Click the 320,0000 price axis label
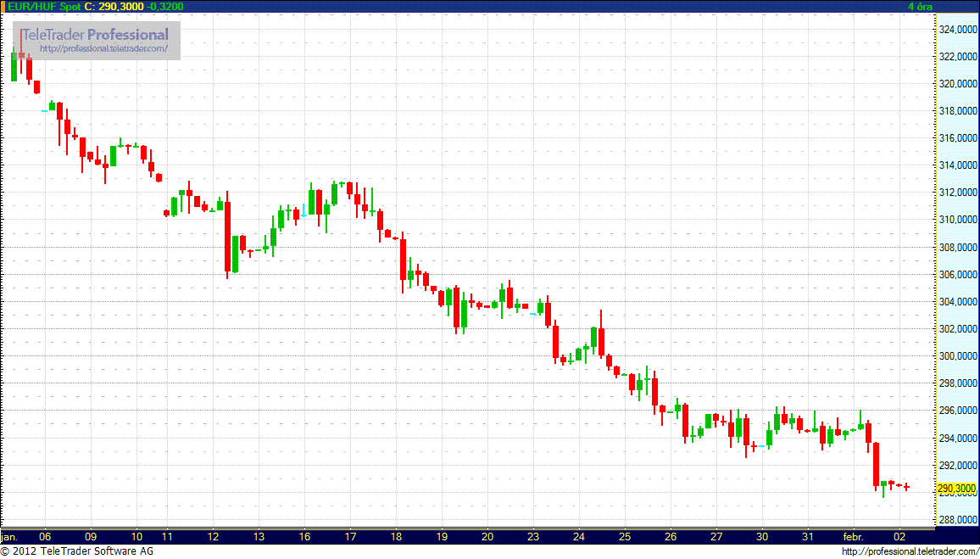The width and height of the screenshot is (980, 559). [x=957, y=84]
